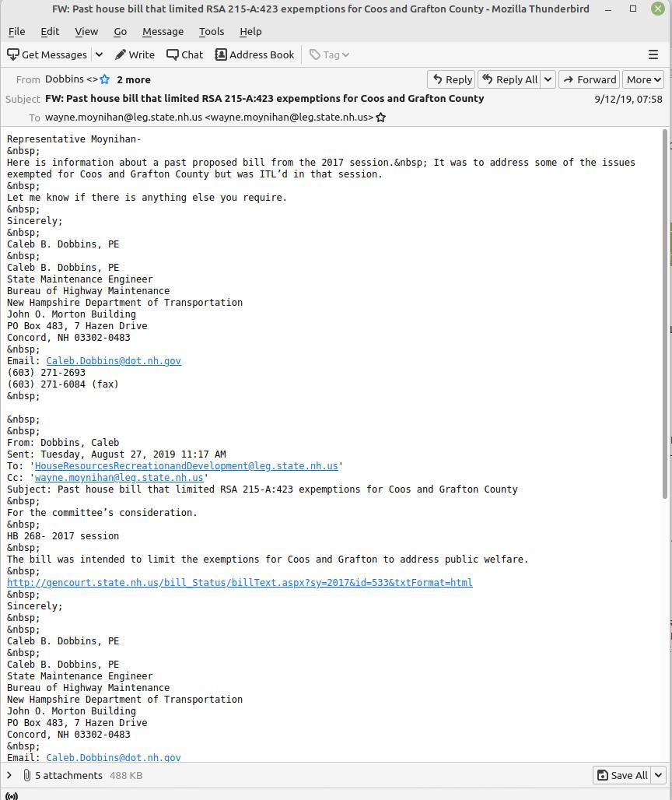The width and height of the screenshot is (672, 800).
Task: Open the Message menu
Action: (x=163, y=31)
